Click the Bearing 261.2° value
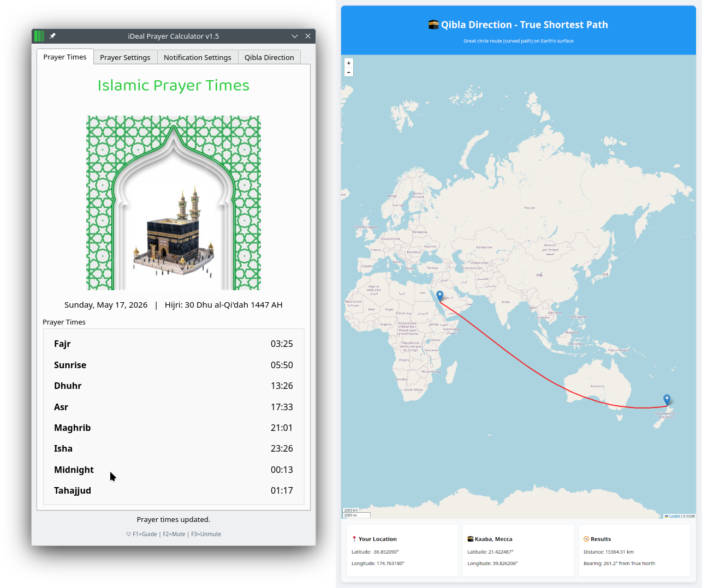Image resolution: width=702 pixels, height=588 pixels. pyautogui.click(x=619, y=563)
